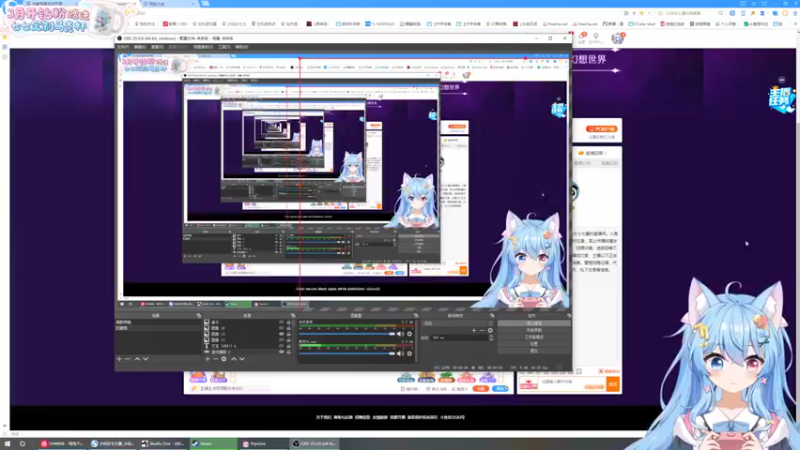Add a new scene in OBS Scenes panel
800x450 pixels.
(119, 359)
